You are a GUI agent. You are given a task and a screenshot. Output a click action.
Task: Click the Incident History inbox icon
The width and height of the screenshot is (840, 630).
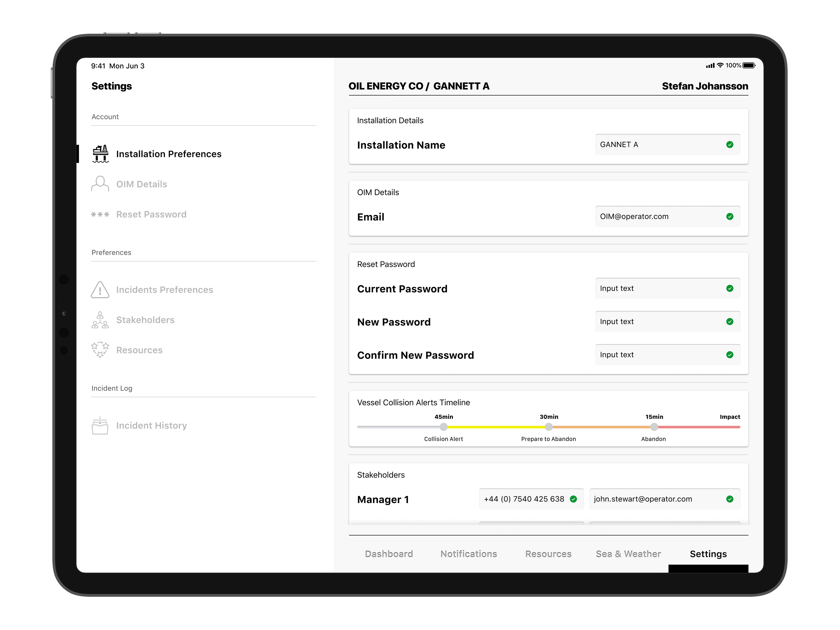(x=100, y=425)
